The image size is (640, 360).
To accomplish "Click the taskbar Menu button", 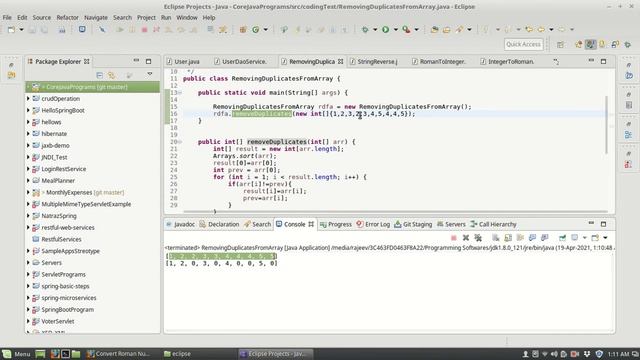I will 16,354.
